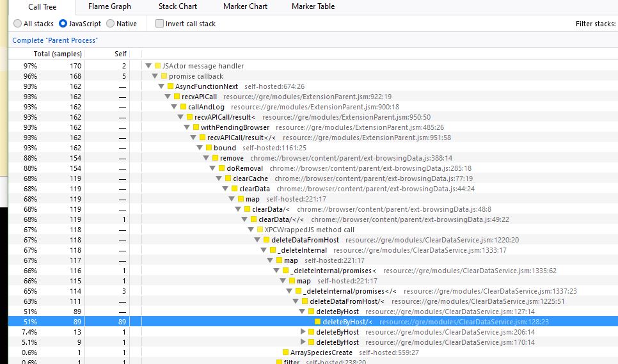The image size is (618, 364).
Task: Expand deleteByHost at ClearDataService.jsm:206:14
Action: coord(303,332)
